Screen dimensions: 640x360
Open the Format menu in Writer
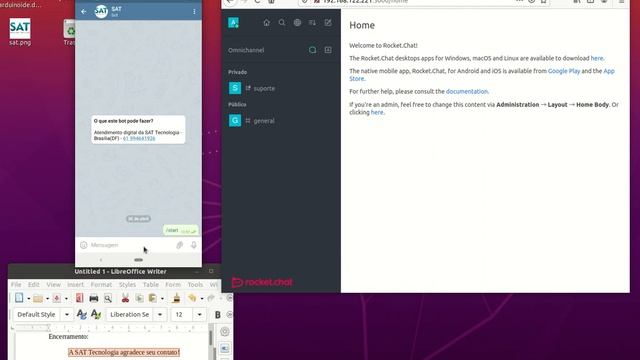coord(101,284)
